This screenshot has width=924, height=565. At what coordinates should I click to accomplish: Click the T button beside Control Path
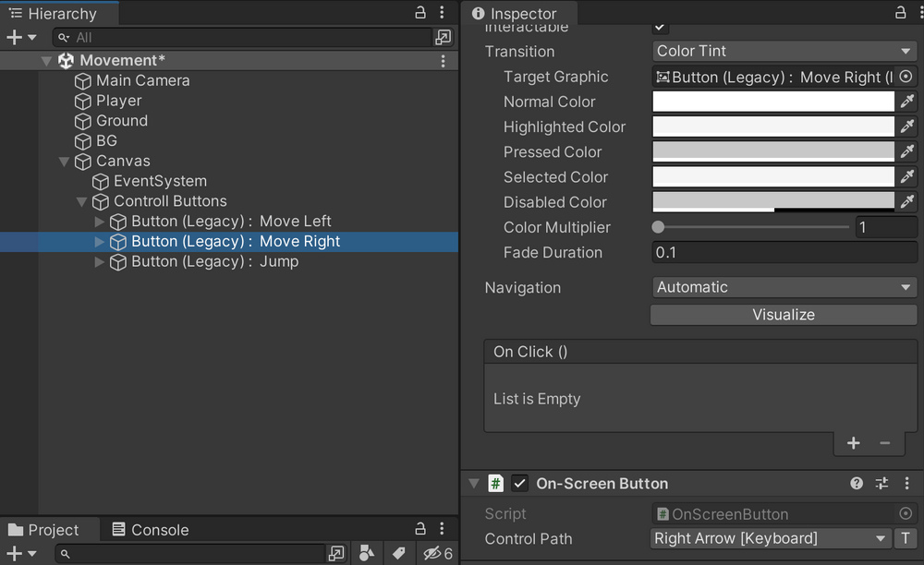coord(905,538)
